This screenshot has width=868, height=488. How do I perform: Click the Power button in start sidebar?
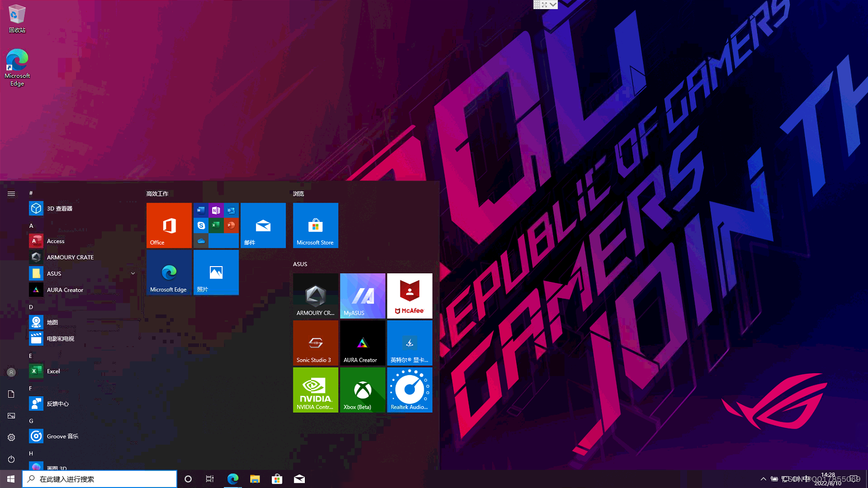[11, 459]
